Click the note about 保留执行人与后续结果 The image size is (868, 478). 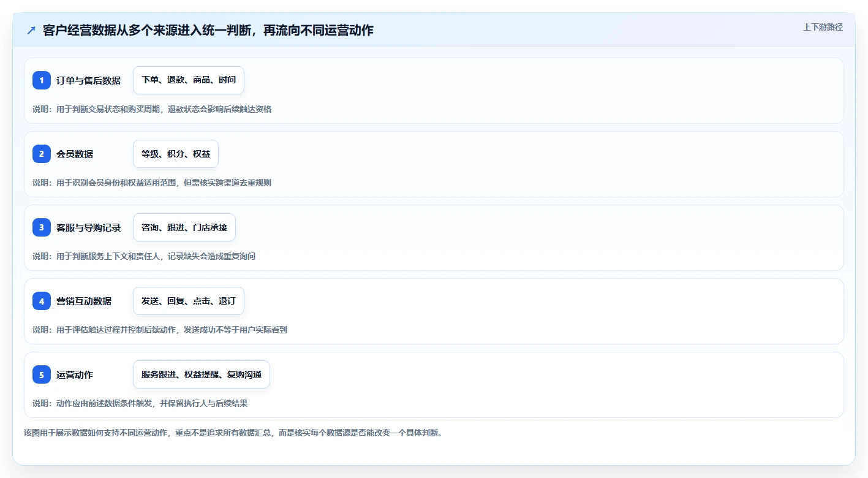click(140, 403)
